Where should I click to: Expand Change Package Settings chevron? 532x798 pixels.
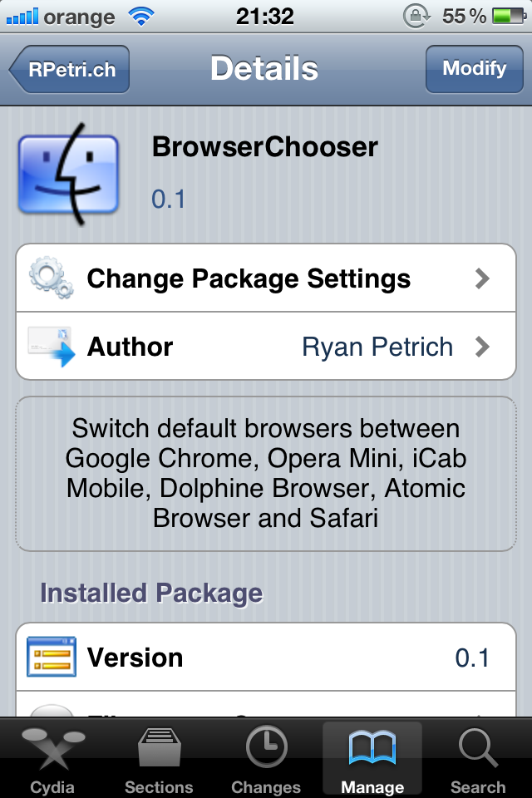(482, 278)
